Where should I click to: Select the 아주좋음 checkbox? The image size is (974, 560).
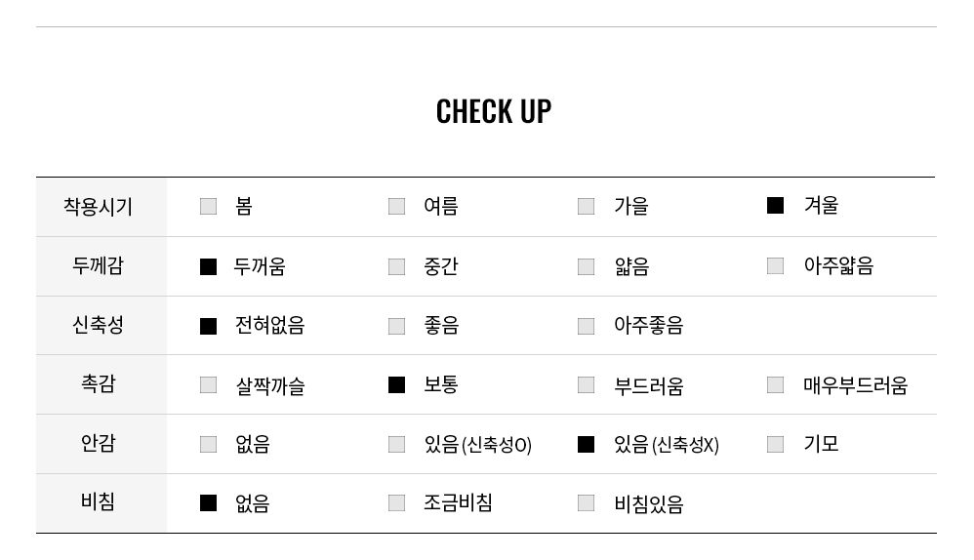pyautogui.click(x=586, y=326)
